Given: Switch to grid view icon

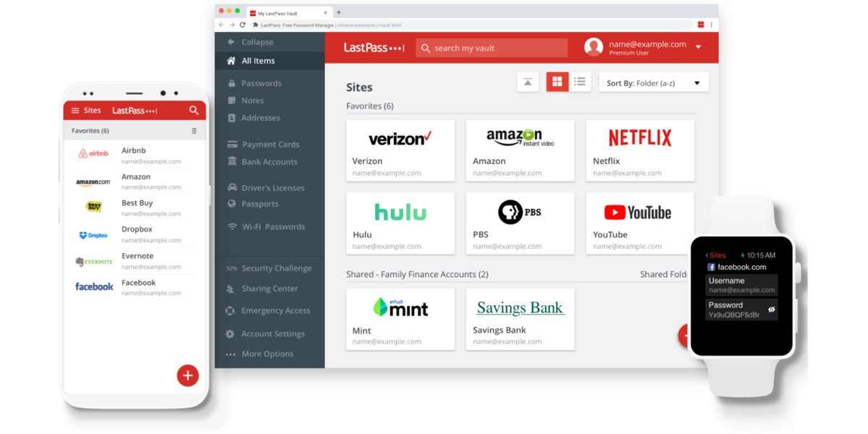Looking at the screenshot, I should pos(557,82).
